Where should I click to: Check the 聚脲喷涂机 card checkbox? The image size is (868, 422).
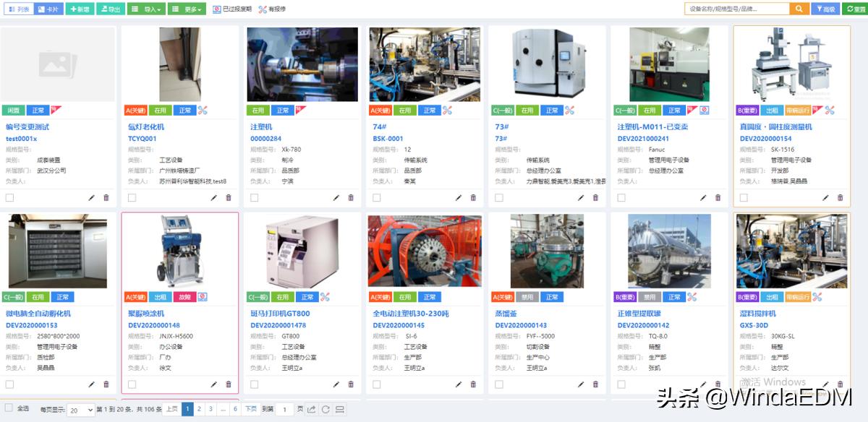(x=132, y=384)
